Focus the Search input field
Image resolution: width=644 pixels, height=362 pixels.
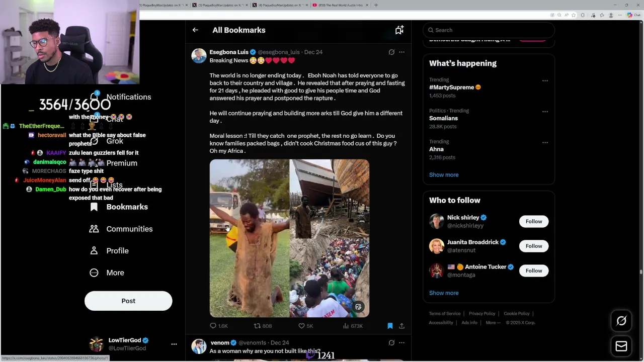pyautogui.click(x=489, y=30)
